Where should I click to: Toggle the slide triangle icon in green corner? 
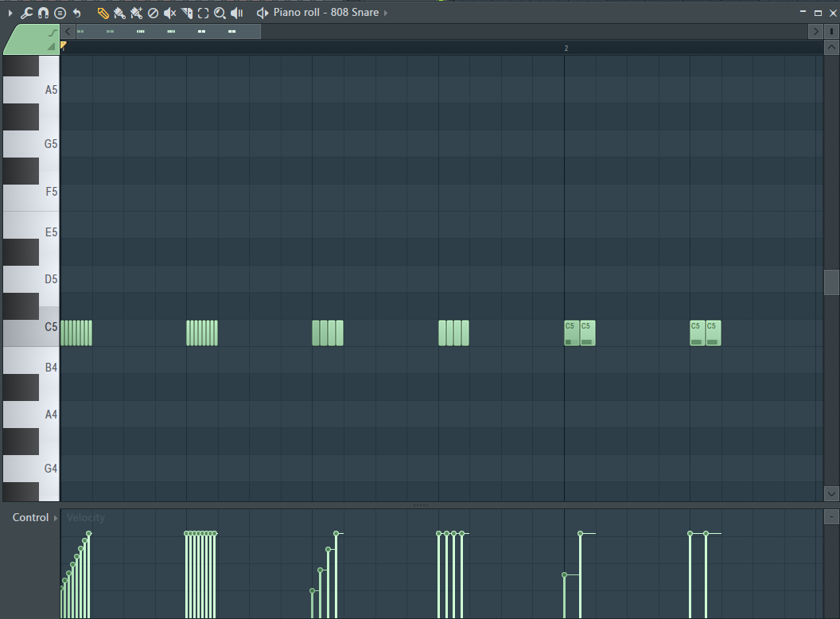point(52,47)
